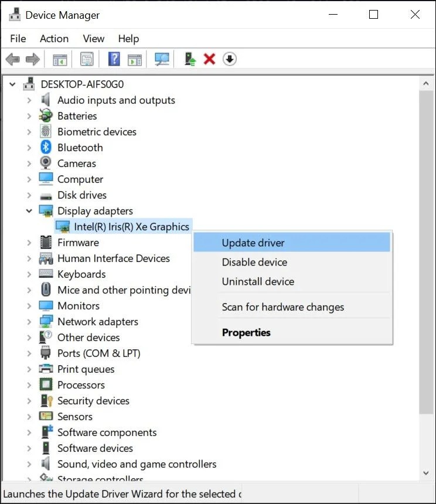This screenshot has height=504, width=436.
Task: Click the Processors category icon
Action: pyautogui.click(x=46, y=385)
